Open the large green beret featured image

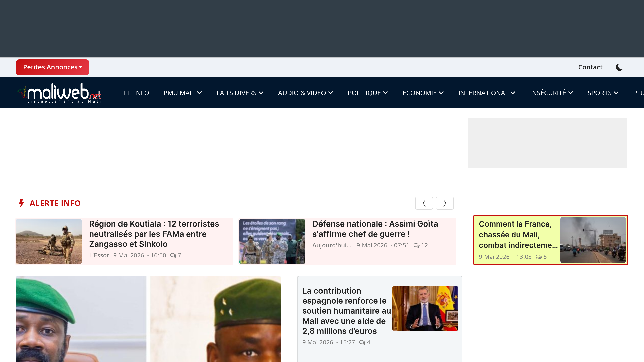tap(148, 319)
